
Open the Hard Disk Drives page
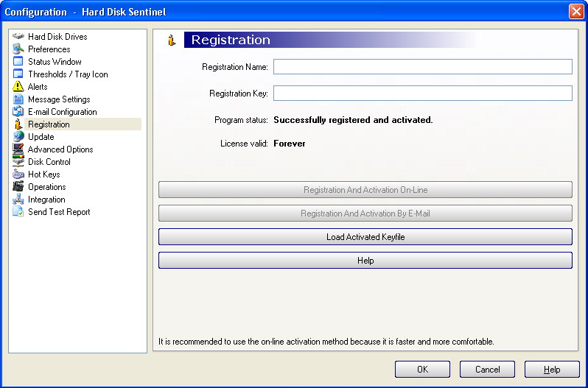click(x=57, y=36)
